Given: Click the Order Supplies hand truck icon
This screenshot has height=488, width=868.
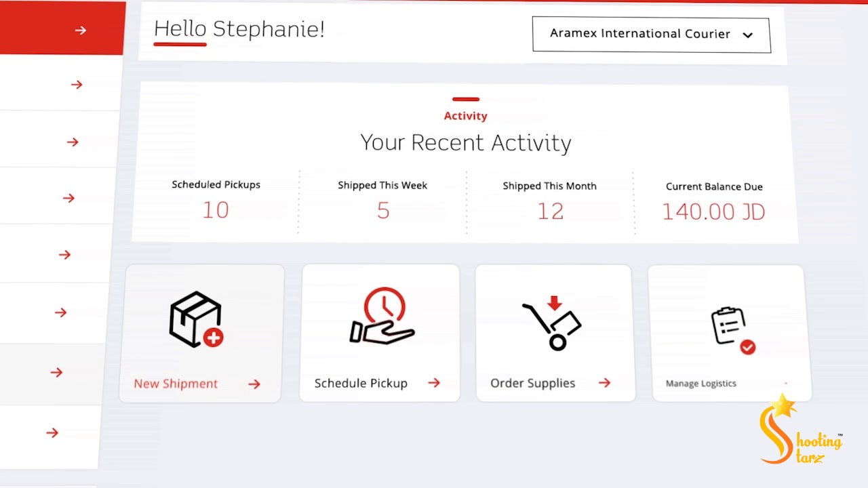Looking at the screenshot, I should point(552,323).
